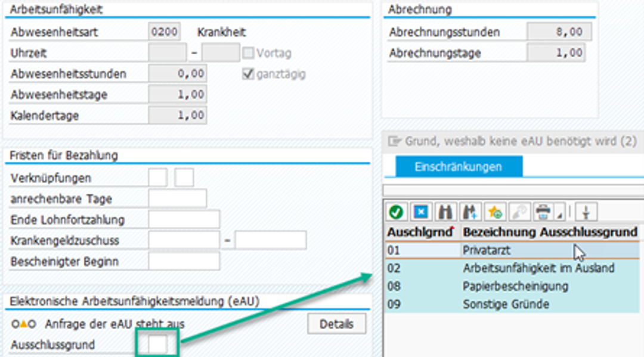Click the eAU status traffic light icon
The width and height of the screenshot is (644, 357).
point(23,324)
